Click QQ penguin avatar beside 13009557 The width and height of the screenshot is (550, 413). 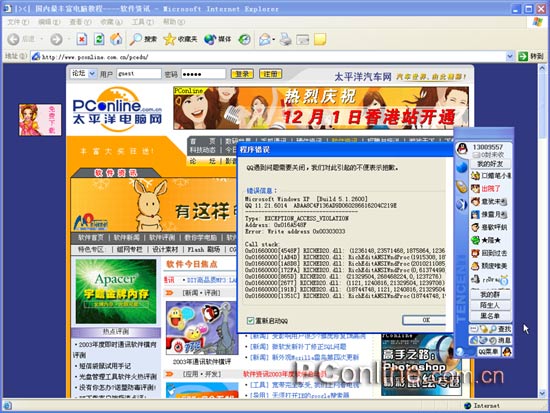[462, 149]
